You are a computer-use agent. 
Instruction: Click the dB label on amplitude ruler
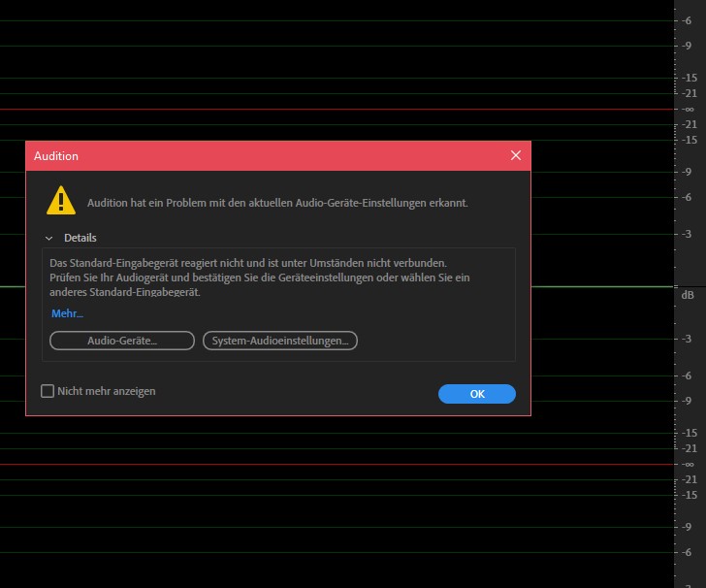687,295
